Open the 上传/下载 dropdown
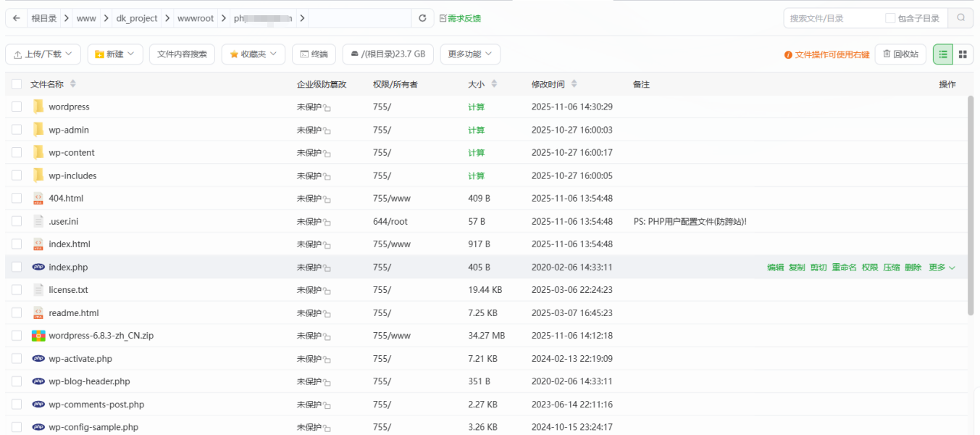This screenshot has height=435, width=980. coord(43,54)
